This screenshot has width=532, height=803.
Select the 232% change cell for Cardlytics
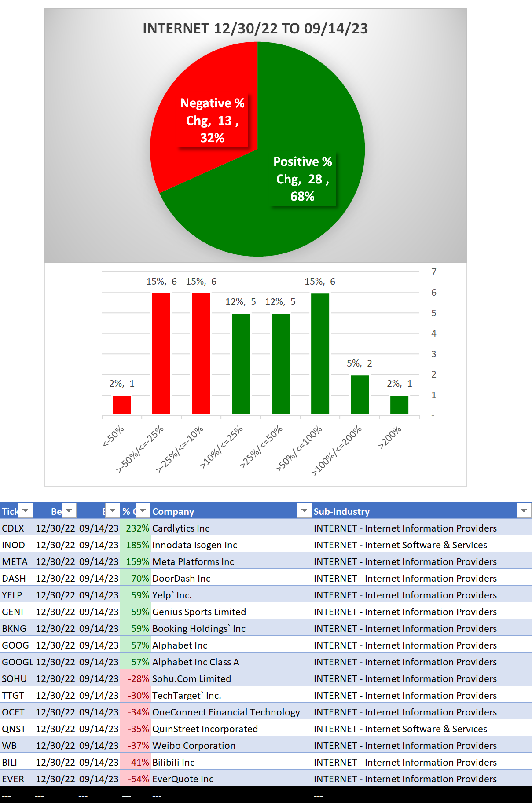(136, 528)
